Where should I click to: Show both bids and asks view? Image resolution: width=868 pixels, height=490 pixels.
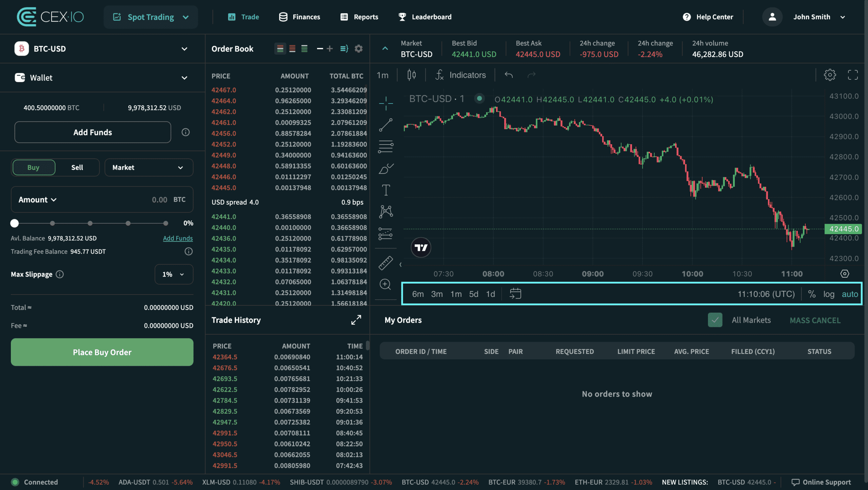point(280,49)
